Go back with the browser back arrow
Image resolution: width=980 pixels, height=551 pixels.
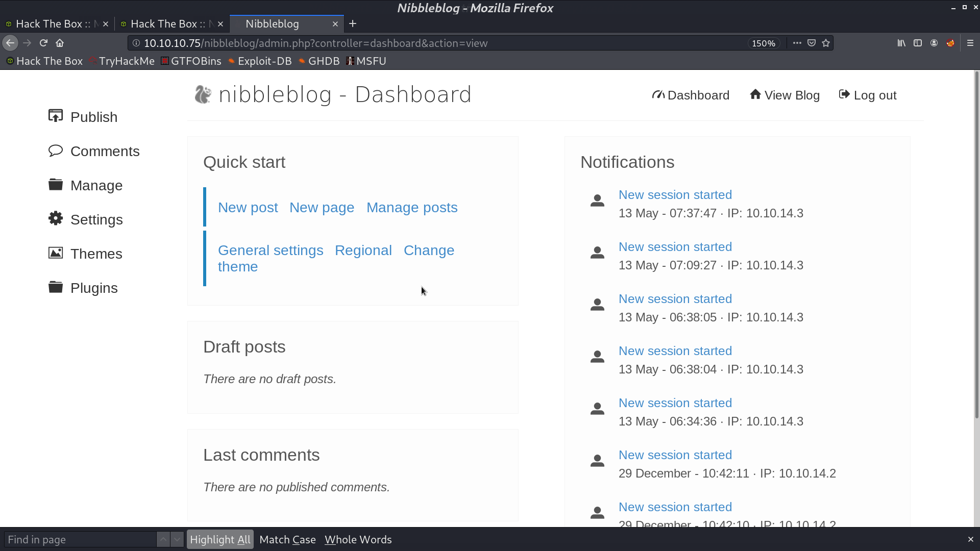(10, 43)
